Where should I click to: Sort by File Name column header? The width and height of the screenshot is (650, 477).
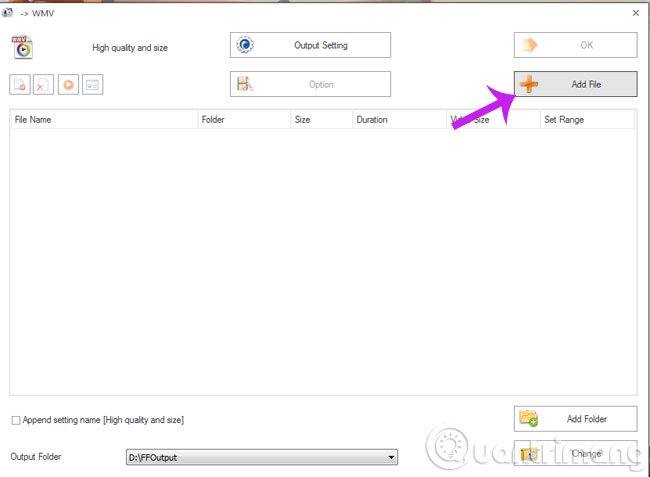104,119
